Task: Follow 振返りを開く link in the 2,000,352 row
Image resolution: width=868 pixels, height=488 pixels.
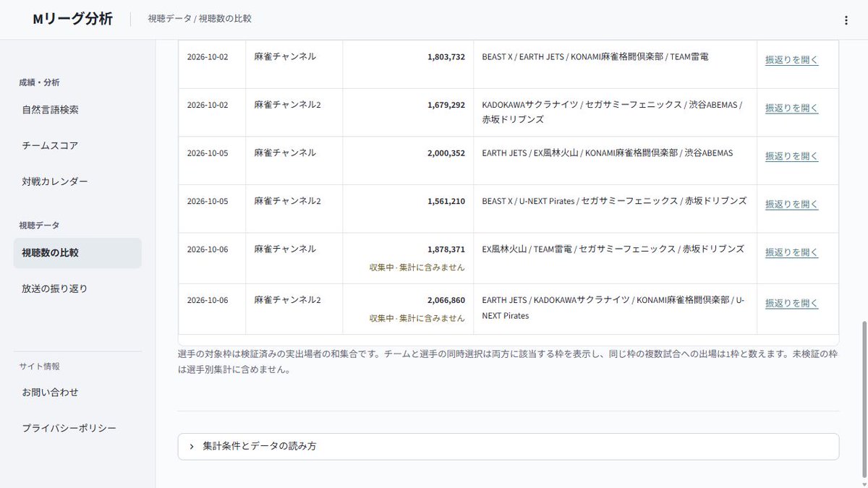Action: [x=792, y=156]
